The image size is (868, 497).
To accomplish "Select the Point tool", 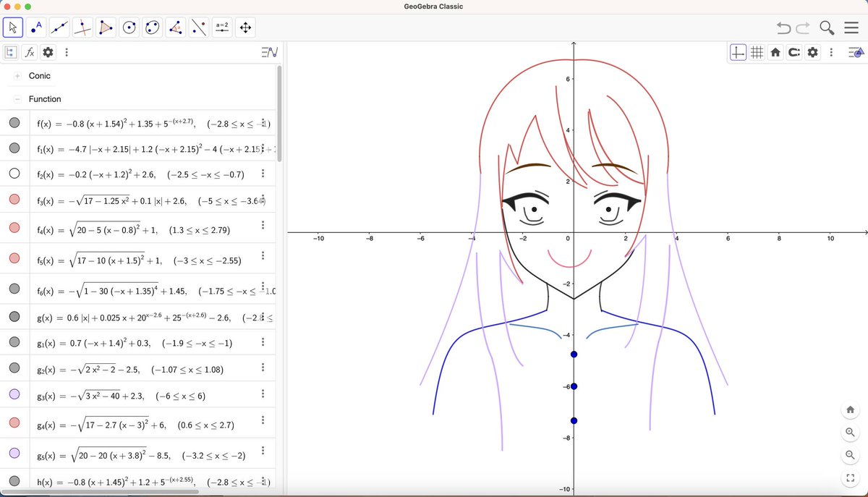I will click(36, 27).
